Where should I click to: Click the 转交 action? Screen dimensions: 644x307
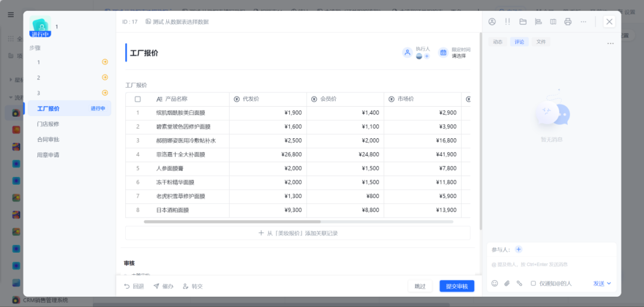click(193, 286)
